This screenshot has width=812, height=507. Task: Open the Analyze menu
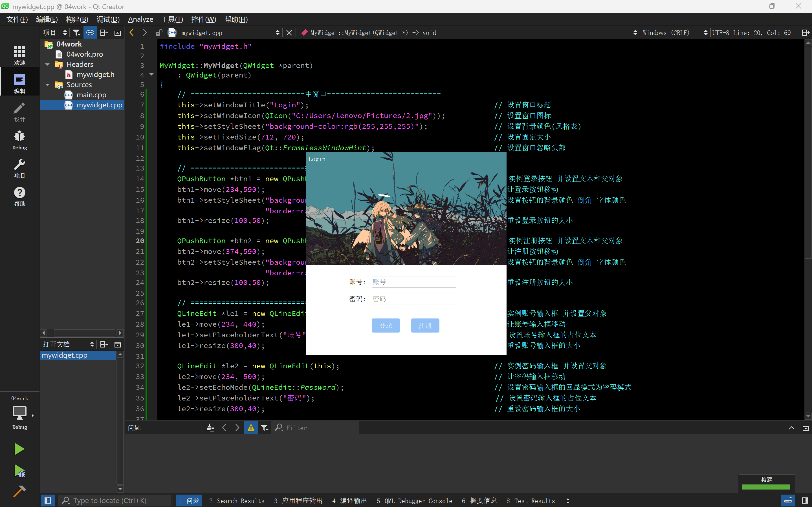click(x=140, y=19)
